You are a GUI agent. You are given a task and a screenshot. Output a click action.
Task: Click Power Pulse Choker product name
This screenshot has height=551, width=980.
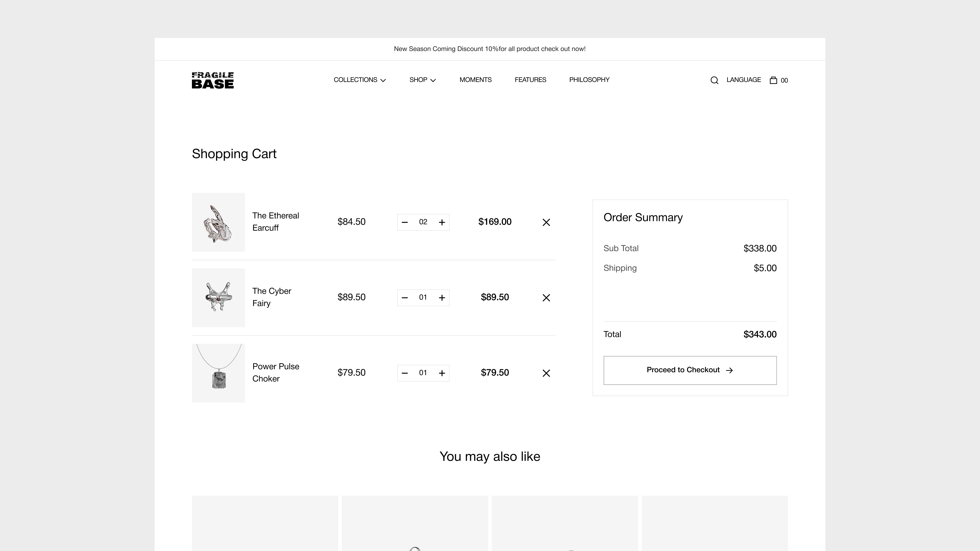pos(275,372)
